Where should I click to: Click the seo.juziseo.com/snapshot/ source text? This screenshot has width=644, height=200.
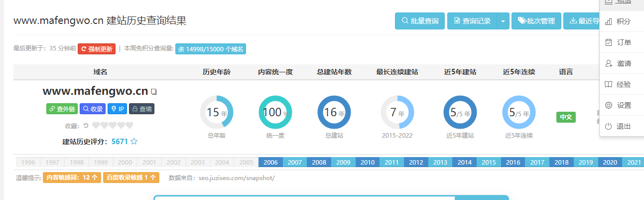coord(237,178)
